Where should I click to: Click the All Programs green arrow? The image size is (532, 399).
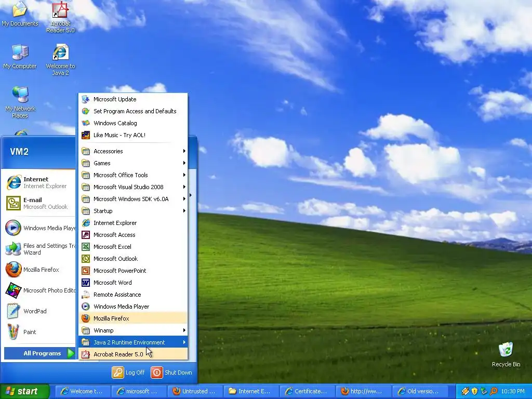70,353
